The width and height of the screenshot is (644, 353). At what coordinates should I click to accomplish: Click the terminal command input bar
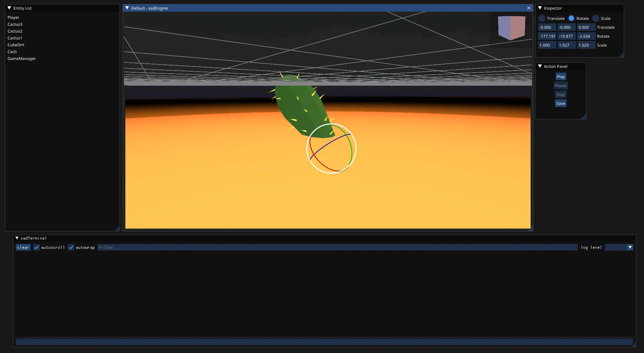point(324,342)
